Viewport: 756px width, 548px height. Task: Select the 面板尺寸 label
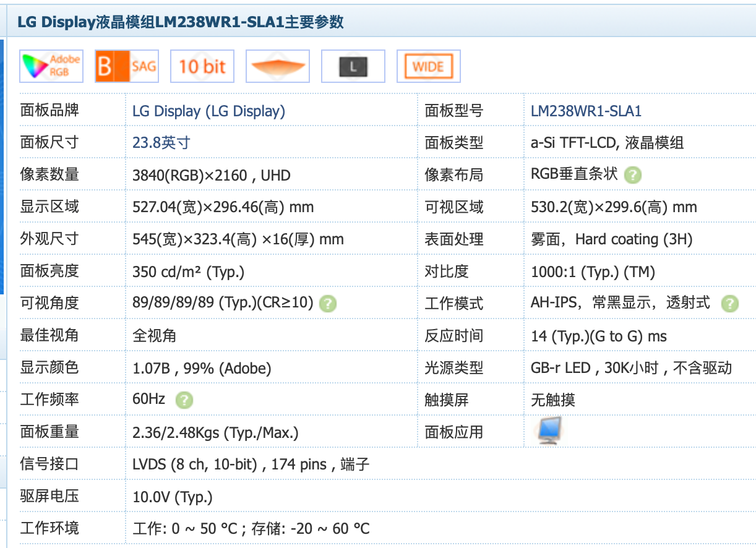point(49,143)
